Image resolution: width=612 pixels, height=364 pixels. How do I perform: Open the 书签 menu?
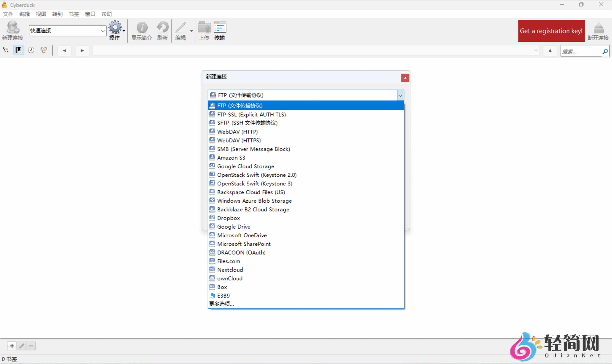coord(73,14)
